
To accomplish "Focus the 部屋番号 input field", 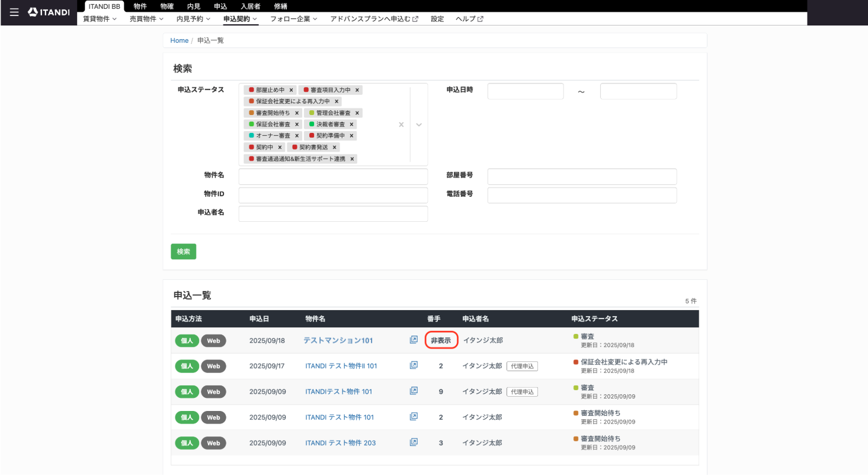I will click(582, 177).
